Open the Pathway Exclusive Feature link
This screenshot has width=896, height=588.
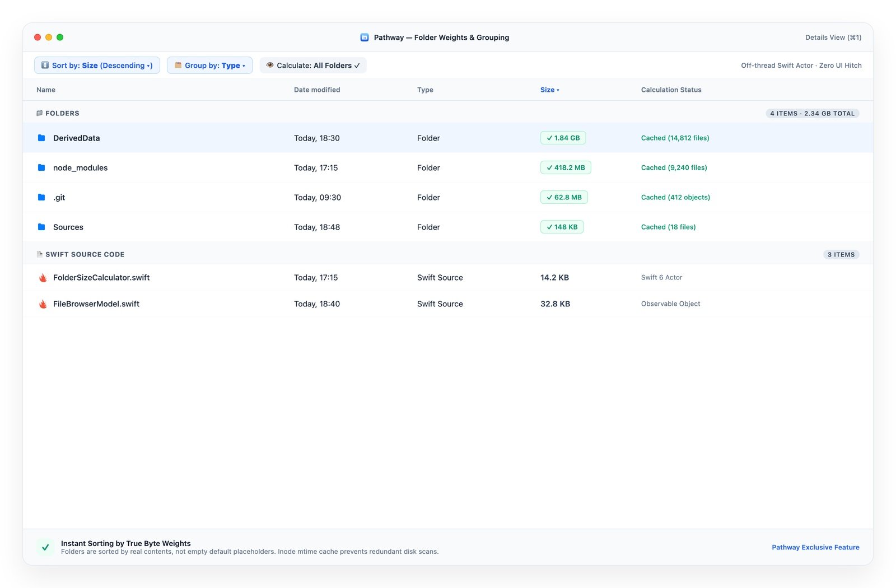(x=815, y=547)
